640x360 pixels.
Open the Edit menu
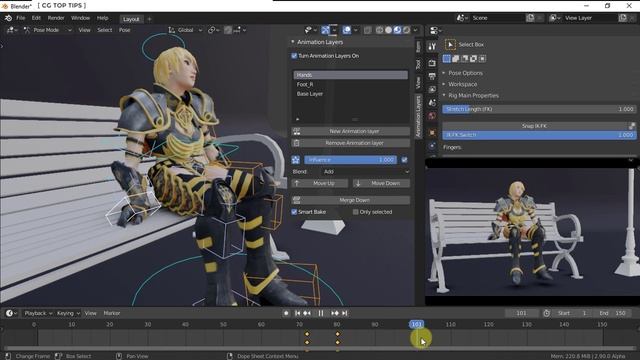[36, 18]
